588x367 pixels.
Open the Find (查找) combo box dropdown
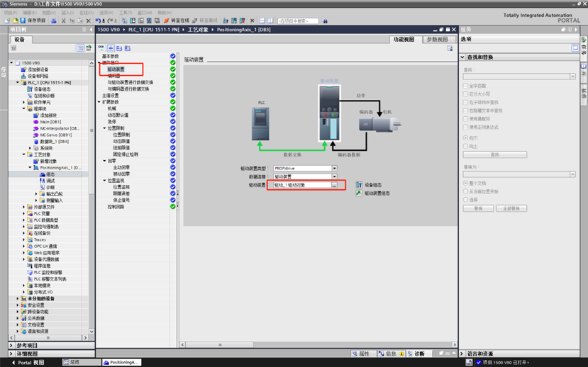[572, 77]
